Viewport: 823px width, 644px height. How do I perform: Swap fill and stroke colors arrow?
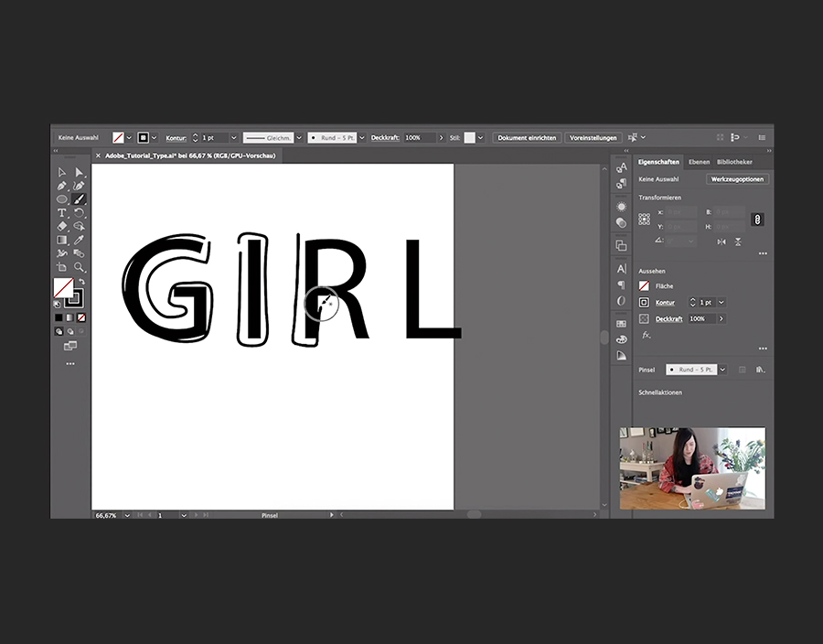pos(80,282)
